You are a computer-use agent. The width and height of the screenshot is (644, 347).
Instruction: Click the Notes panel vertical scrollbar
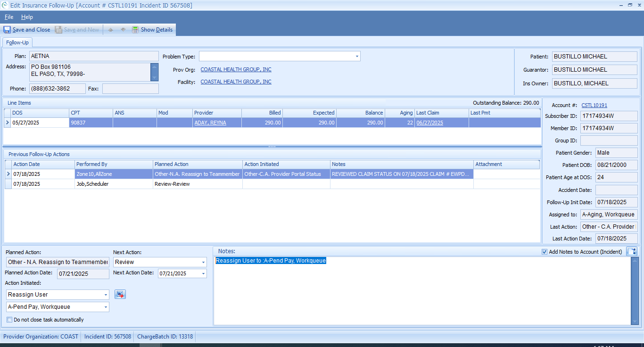point(634,290)
